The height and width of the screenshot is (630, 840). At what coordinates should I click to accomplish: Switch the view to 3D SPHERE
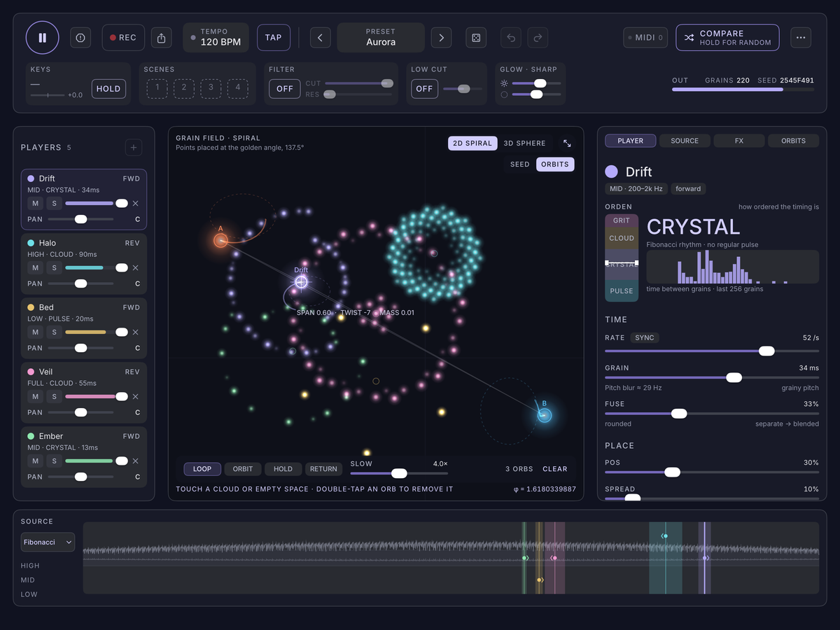pos(525,143)
